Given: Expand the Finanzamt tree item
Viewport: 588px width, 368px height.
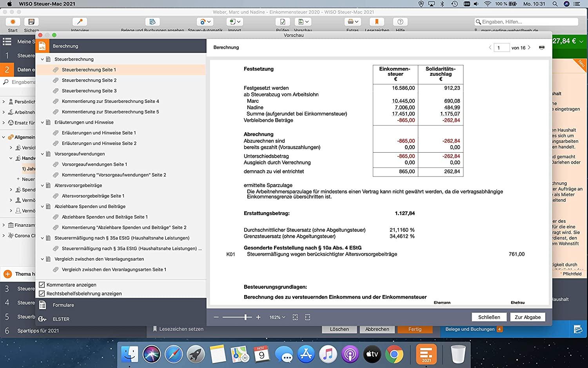Looking at the screenshot, I should tap(4, 225).
